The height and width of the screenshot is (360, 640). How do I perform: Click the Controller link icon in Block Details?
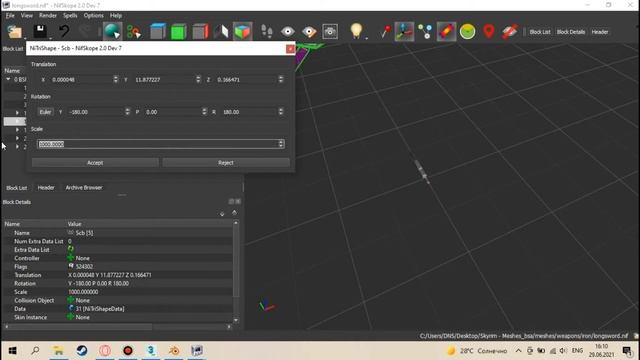71,258
